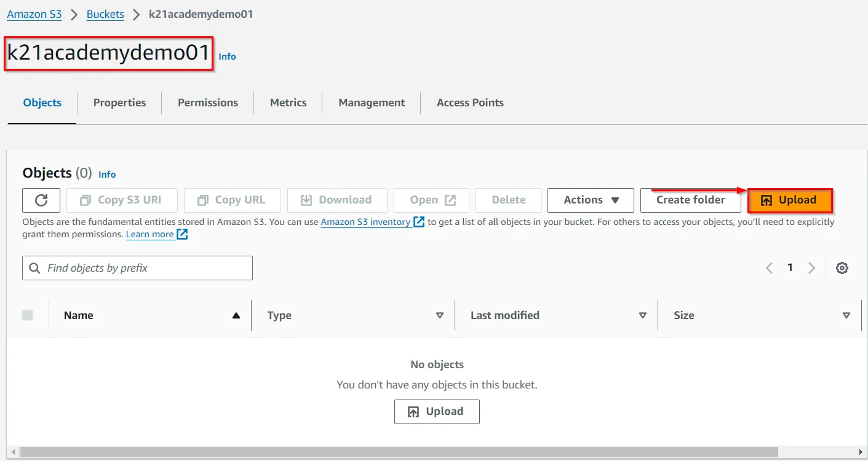Go to previous page arrow

pyautogui.click(x=769, y=268)
